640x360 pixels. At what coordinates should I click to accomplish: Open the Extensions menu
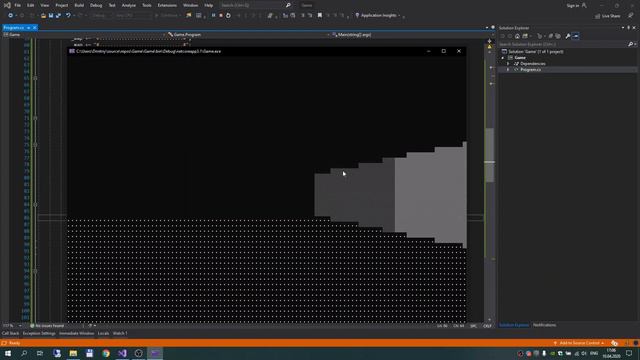pyautogui.click(x=167, y=5)
